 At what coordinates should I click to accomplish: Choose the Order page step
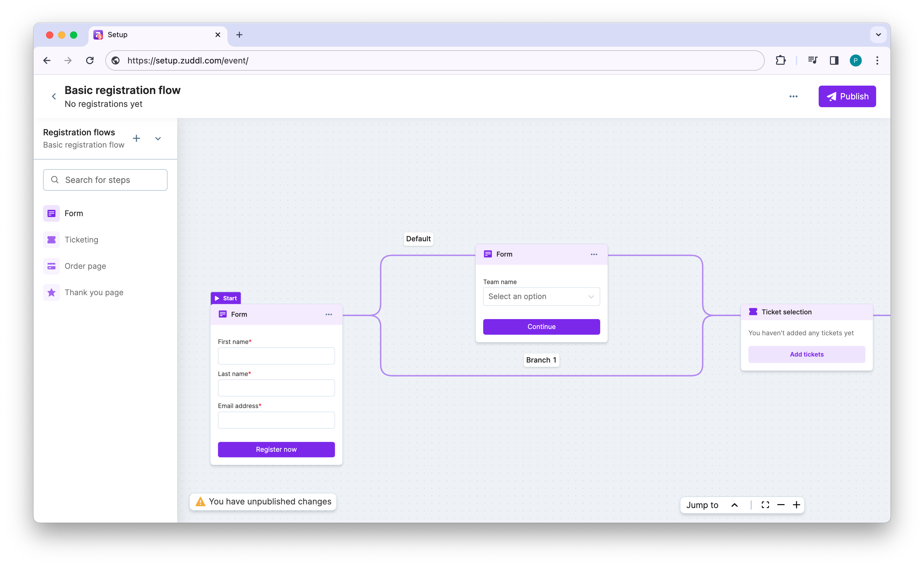85,266
